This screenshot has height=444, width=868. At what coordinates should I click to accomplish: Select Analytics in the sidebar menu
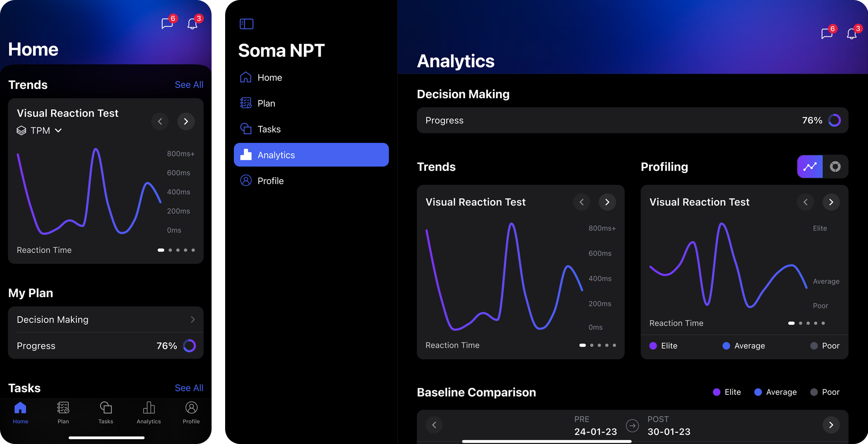311,155
